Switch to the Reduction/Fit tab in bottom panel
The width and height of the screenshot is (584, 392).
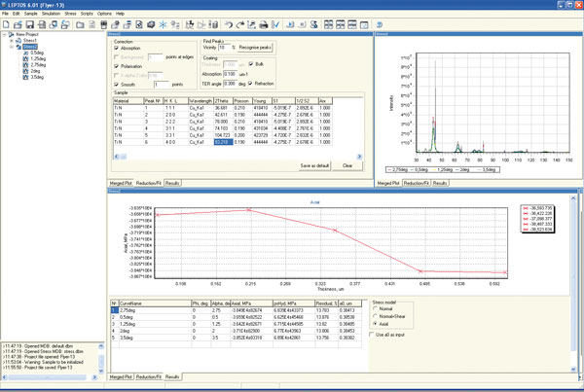coord(148,375)
